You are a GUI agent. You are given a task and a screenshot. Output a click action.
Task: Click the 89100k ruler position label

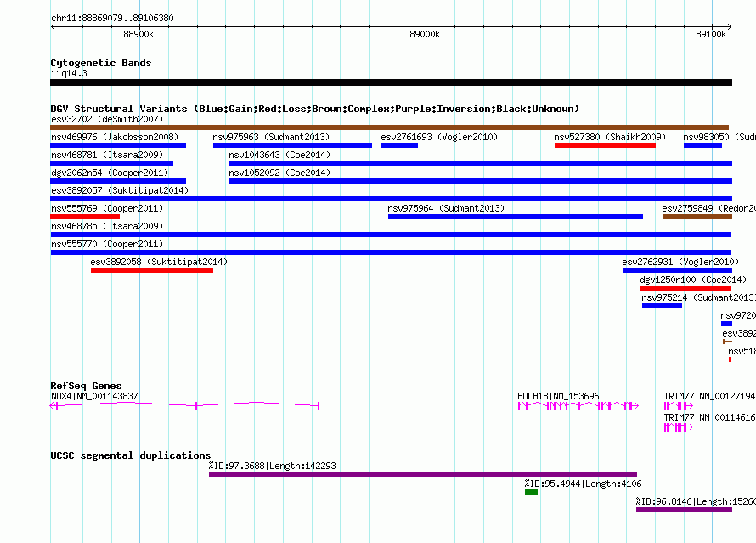coord(711,34)
